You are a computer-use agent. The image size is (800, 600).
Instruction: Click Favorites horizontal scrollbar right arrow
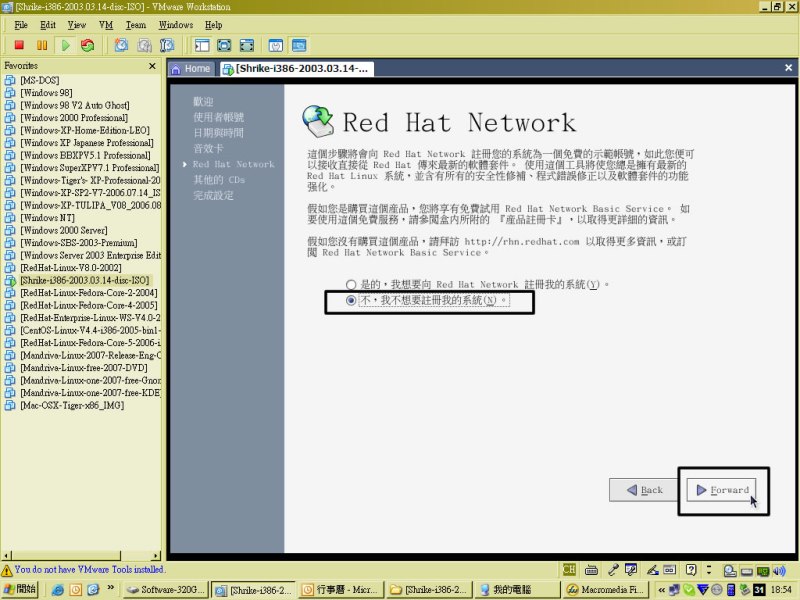point(156,555)
